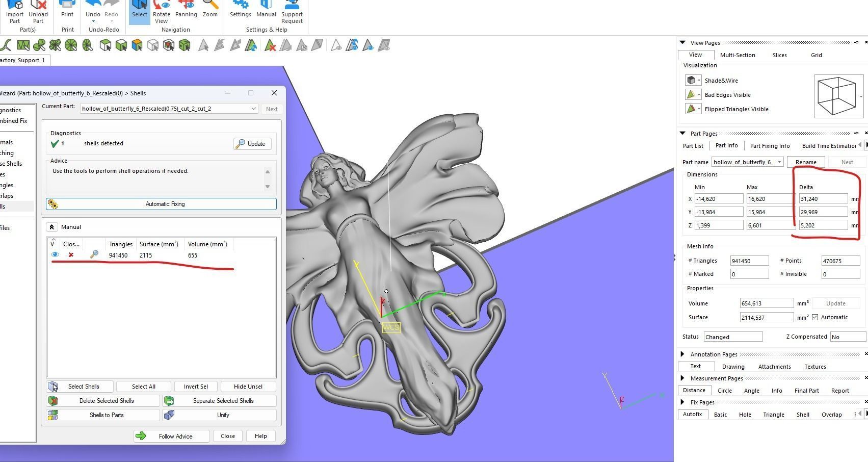The height and width of the screenshot is (462, 868).
Task: Toggle shell visibility eye icon
Action: [x=55, y=254]
